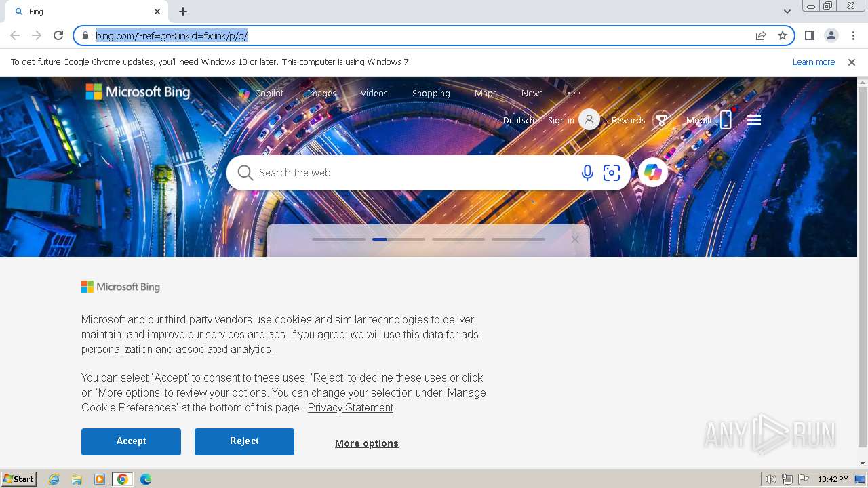Reload the page
The height and width of the screenshot is (488, 868).
tap(58, 35)
